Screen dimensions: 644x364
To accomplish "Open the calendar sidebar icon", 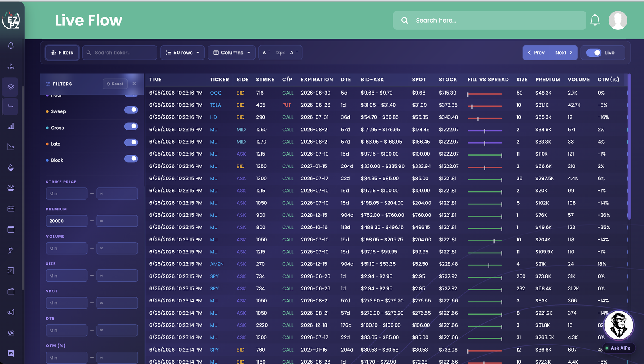I will point(11,229).
